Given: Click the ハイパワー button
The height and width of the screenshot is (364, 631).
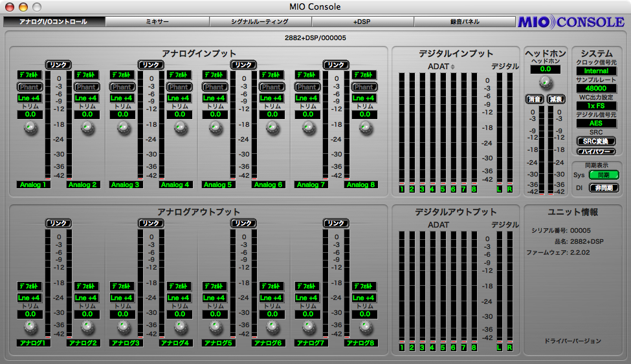Looking at the screenshot, I should 596,151.
